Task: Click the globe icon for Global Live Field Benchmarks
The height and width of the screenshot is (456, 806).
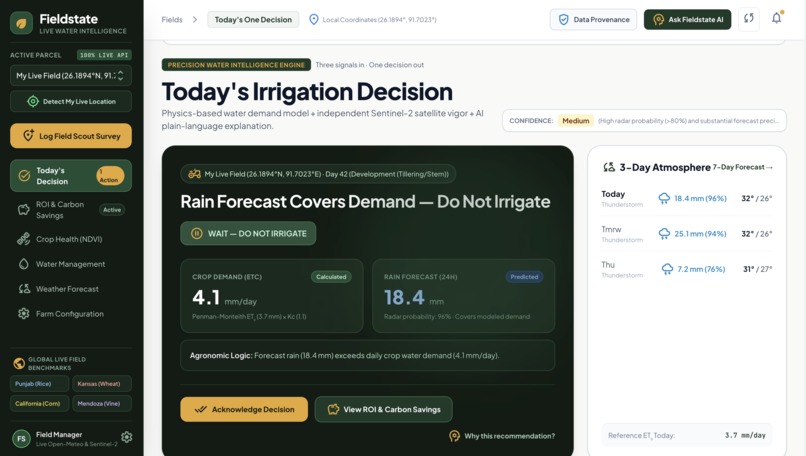Action: point(19,363)
